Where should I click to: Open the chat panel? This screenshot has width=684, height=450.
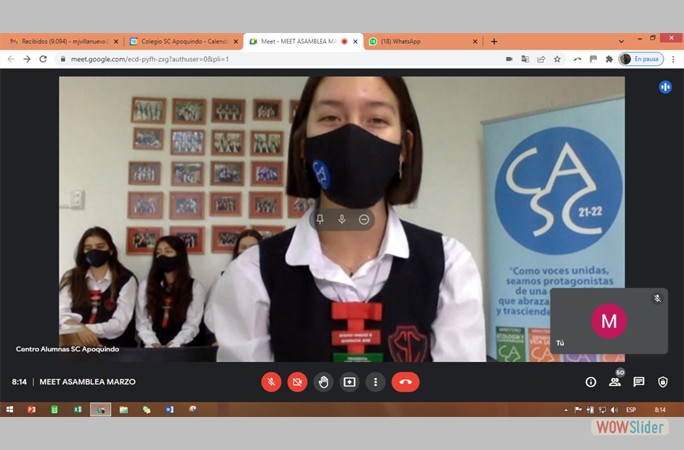[639, 382]
